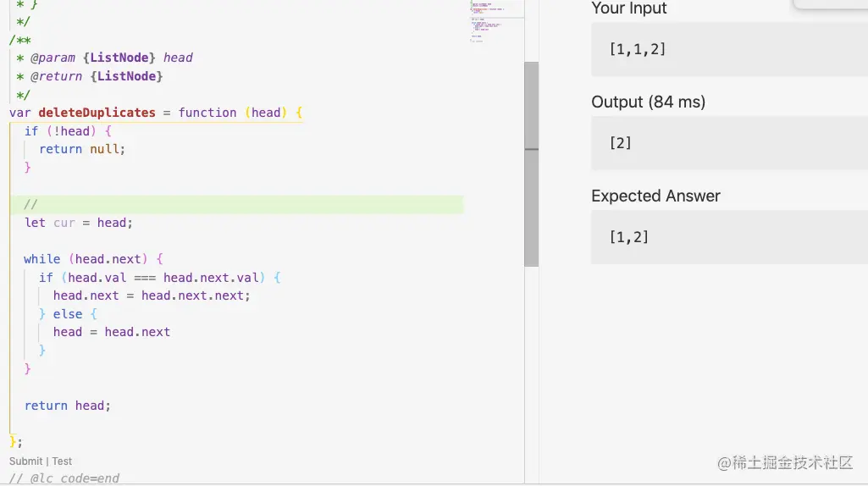
Task: Click the '[1,1,2]' input value box
Action: pos(730,49)
